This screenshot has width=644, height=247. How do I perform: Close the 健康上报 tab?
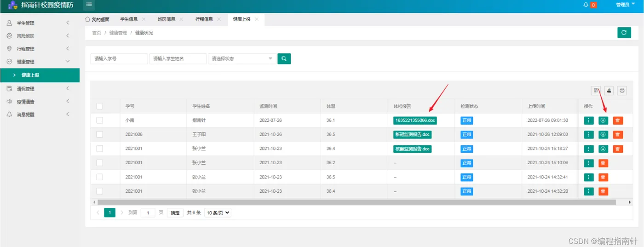pyautogui.click(x=257, y=19)
